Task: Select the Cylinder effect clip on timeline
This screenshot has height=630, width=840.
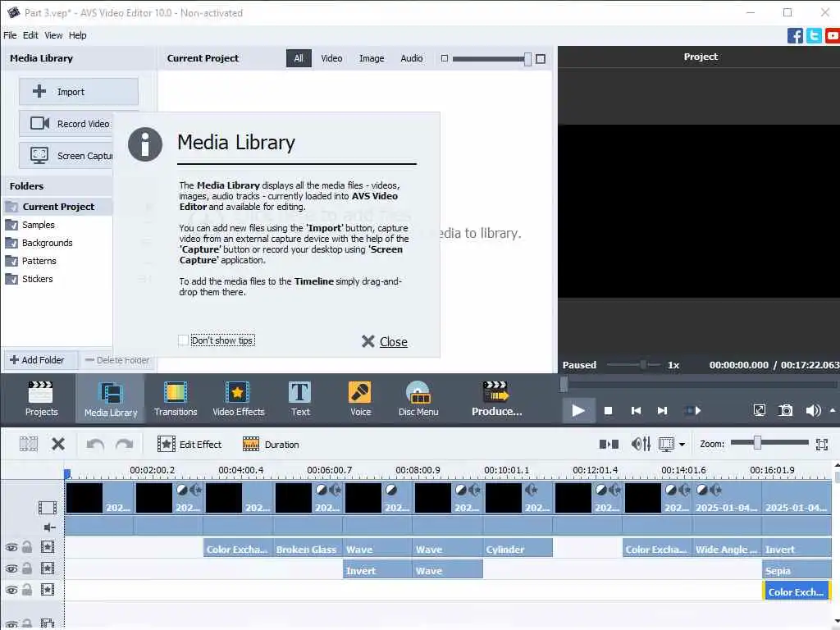Action: pos(518,549)
